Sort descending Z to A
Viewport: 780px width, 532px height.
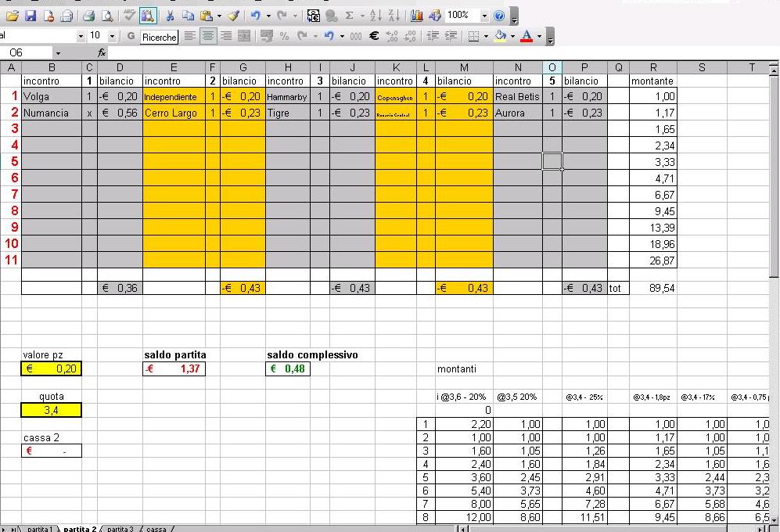point(394,16)
